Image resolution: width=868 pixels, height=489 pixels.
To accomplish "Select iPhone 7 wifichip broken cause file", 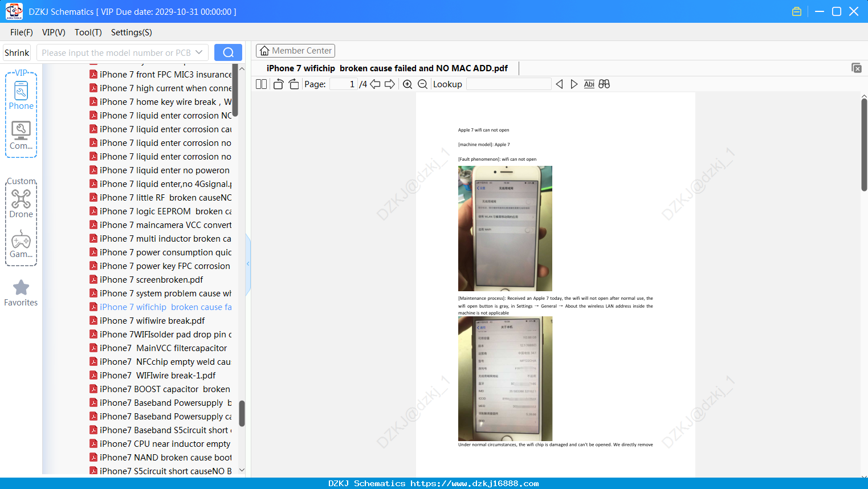I will [x=161, y=307].
